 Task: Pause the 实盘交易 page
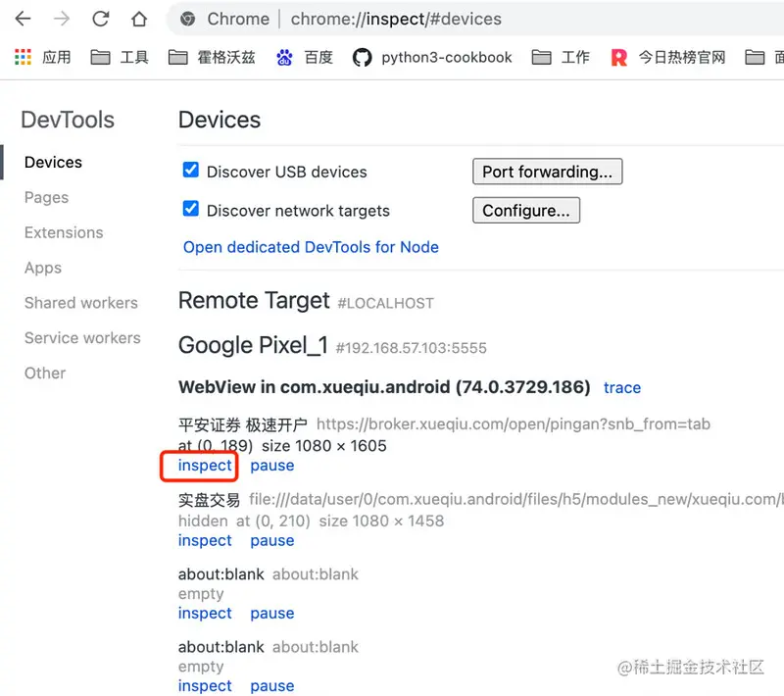point(272,540)
